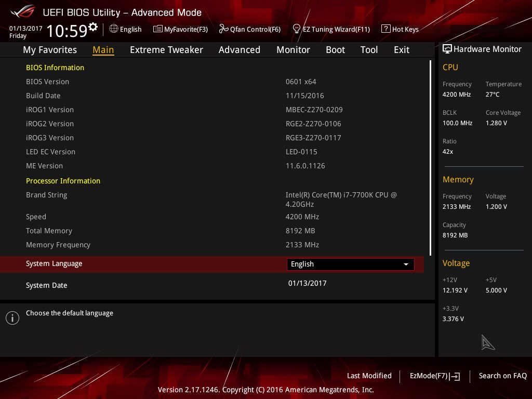This screenshot has height=399, width=532.
Task: Click the main panel vertical scrollbar
Action: coord(430,158)
